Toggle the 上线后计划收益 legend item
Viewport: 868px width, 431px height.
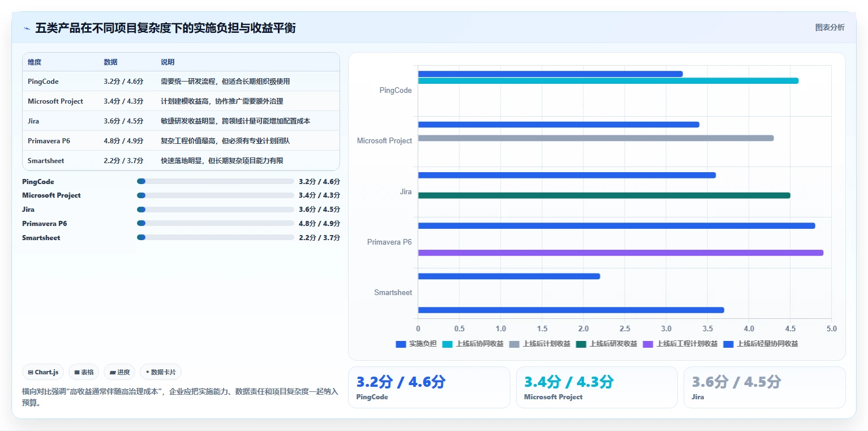click(x=539, y=344)
